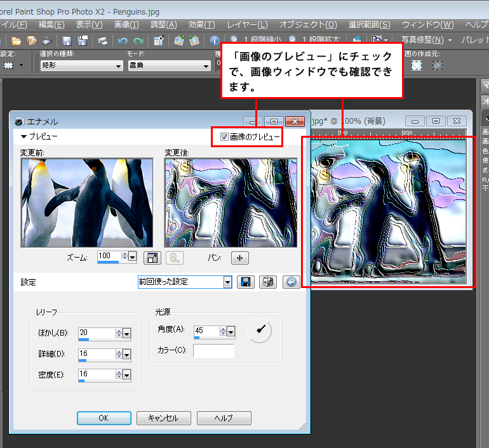Click the blue image information icon
This screenshot has height=448, width=489.
pyautogui.click(x=214, y=41)
